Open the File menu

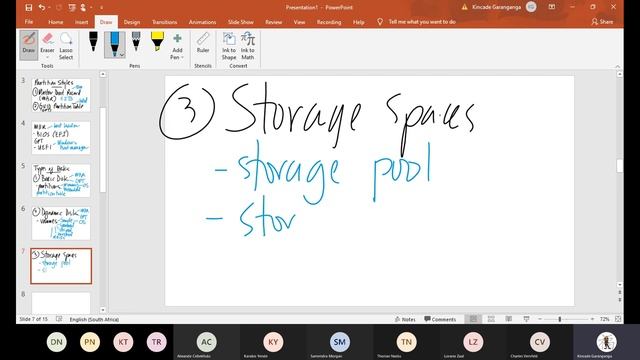pos(29,22)
